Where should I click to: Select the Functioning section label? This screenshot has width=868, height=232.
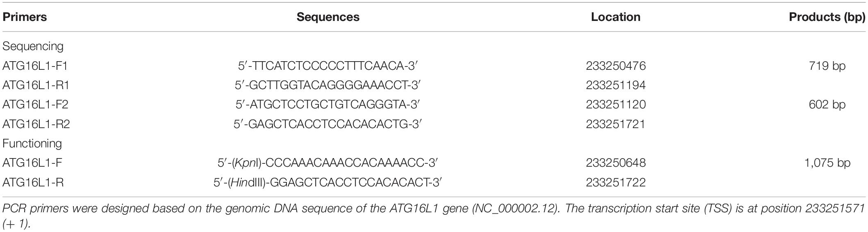pos(32,144)
